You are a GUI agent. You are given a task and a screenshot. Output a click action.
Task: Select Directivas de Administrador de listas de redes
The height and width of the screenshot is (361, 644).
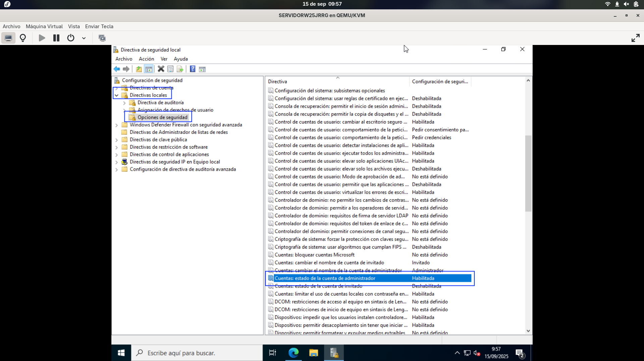click(x=178, y=132)
